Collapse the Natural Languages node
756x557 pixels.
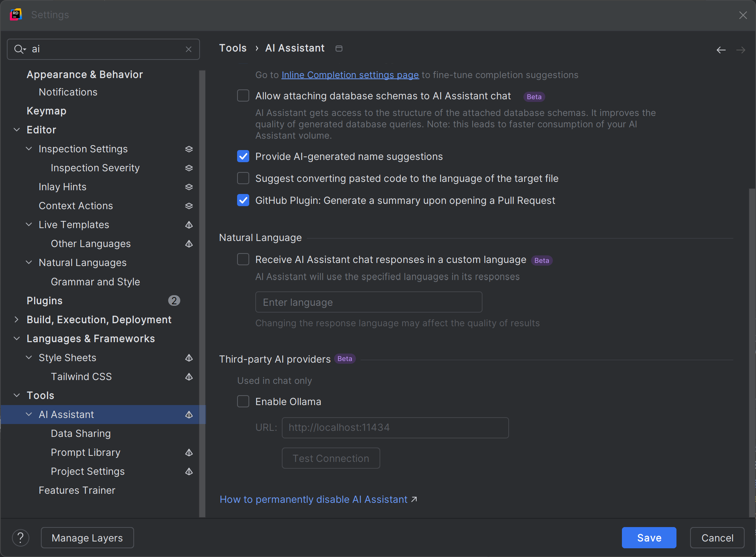click(29, 262)
